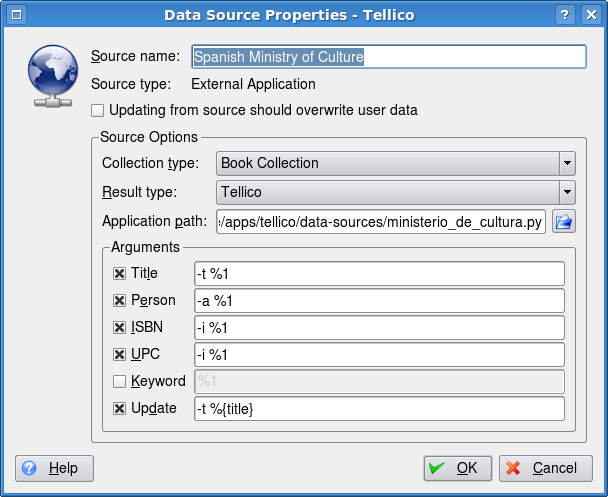Uncheck the Title argument checkbox
This screenshot has width=608, height=497.
tap(119, 274)
